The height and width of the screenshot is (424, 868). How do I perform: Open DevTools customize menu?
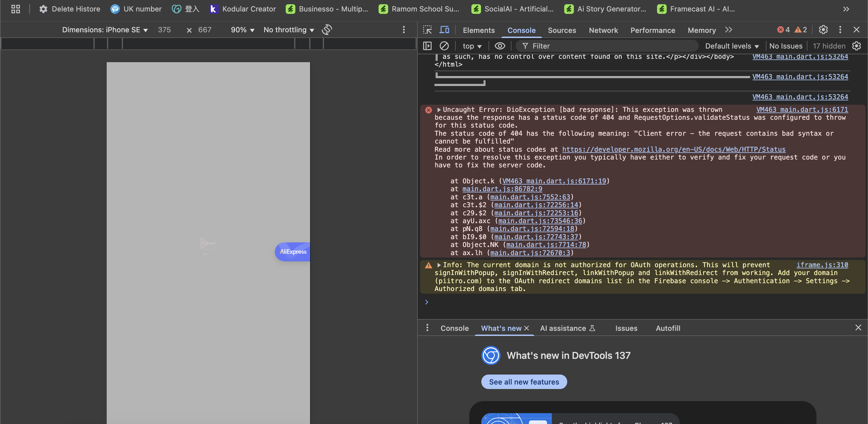pyautogui.click(x=840, y=30)
